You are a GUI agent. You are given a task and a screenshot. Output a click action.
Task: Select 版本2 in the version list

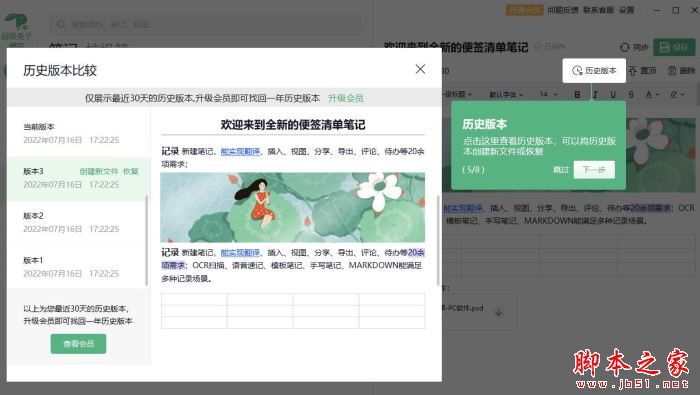[79, 222]
